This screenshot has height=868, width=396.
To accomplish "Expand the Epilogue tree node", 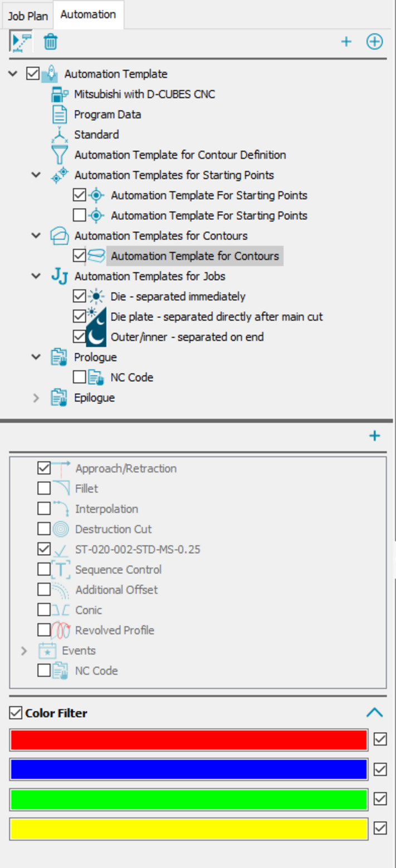I will (x=36, y=398).
